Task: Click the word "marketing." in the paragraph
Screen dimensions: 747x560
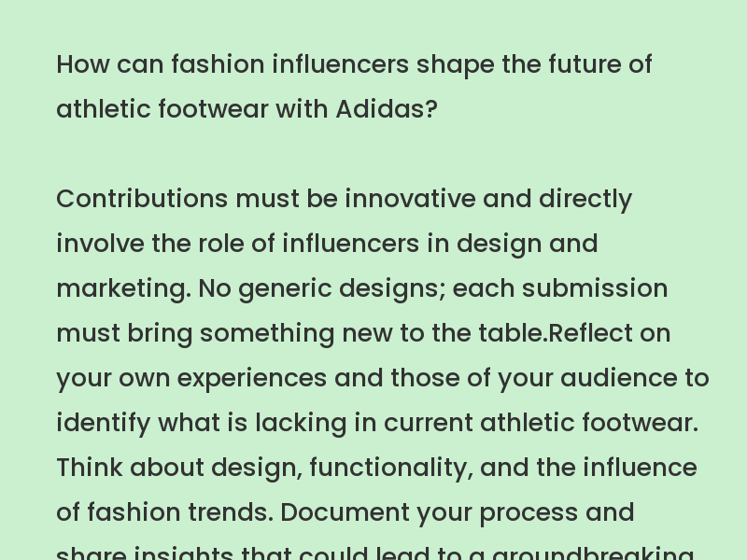Action: 124,289
